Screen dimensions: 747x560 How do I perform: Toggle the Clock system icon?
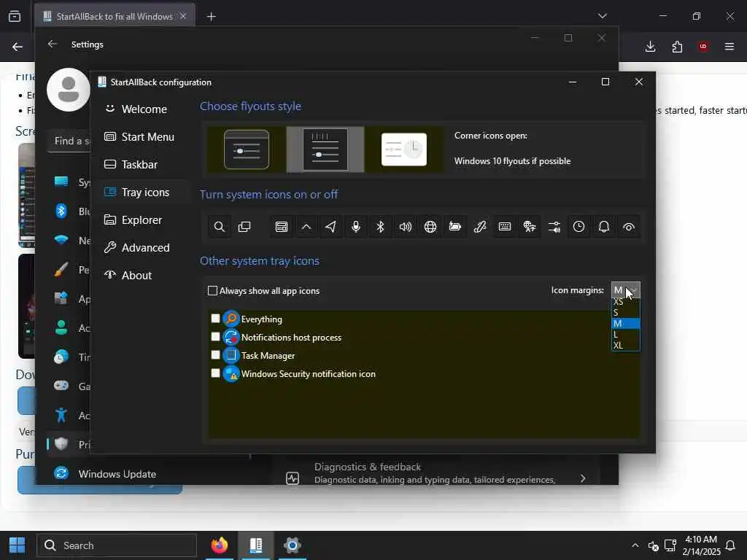click(x=578, y=227)
